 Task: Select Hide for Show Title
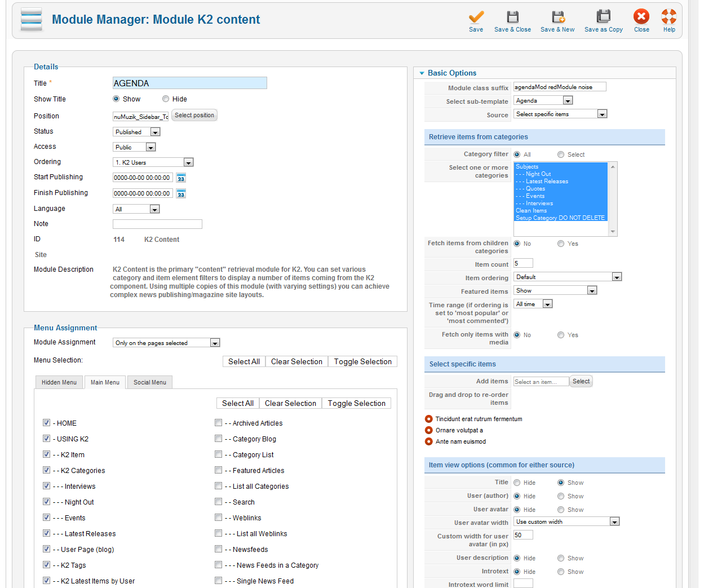(166, 99)
